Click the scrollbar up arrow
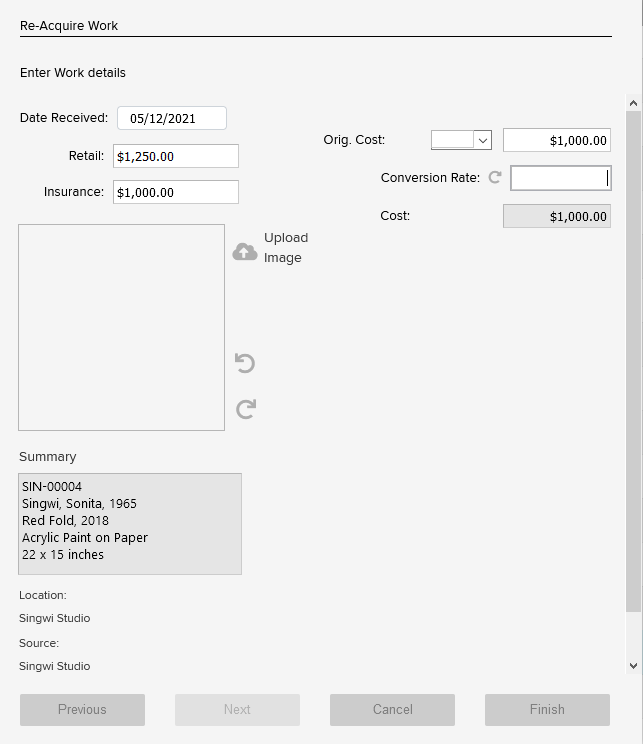The height and width of the screenshot is (744, 643). tap(633, 103)
